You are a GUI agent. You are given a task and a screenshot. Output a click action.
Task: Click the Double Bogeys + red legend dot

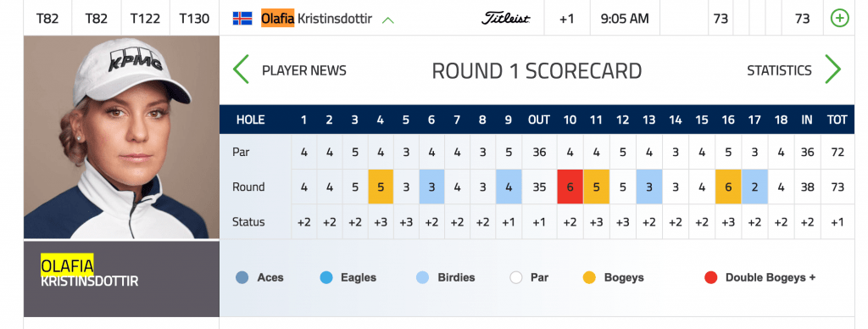[x=711, y=277]
